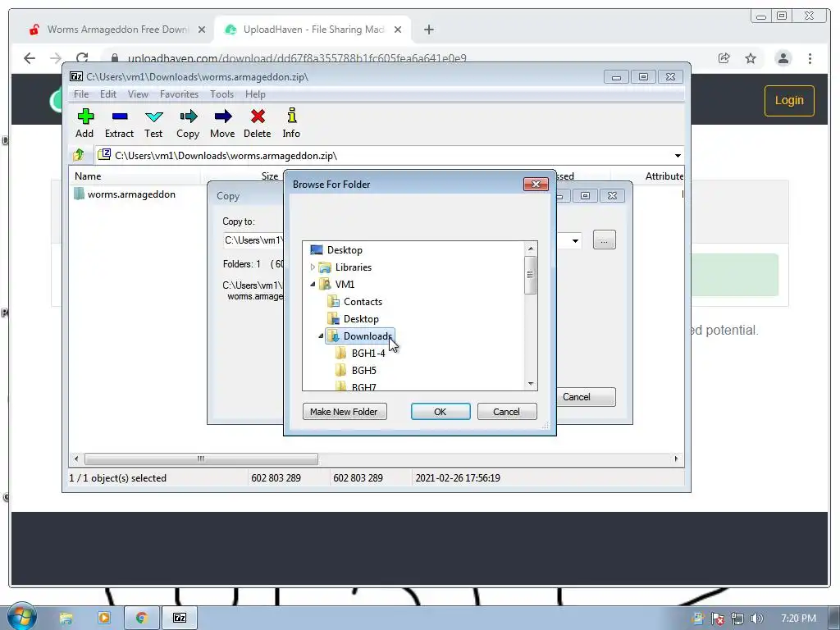This screenshot has width=840, height=630.
Task: Close the Worms Armageddon browser tab
Action: click(x=202, y=30)
